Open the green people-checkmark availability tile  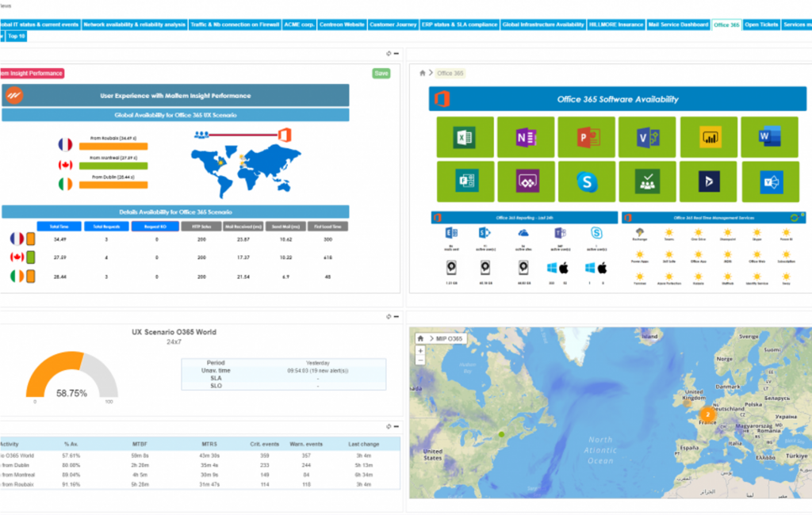click(x=647, y=181)
